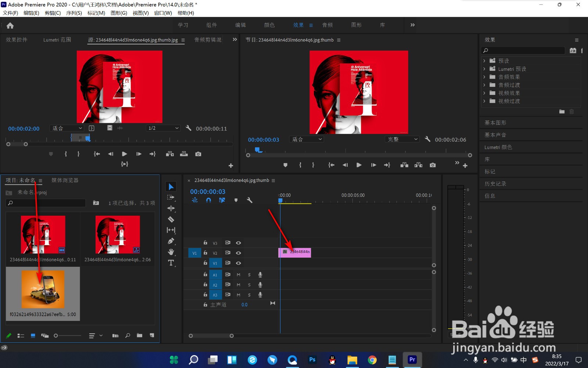Switch to the 颜色 workspace tab
Image resolution: width=588 pixels, height=368 pixels.
click(x=269, y=25)
